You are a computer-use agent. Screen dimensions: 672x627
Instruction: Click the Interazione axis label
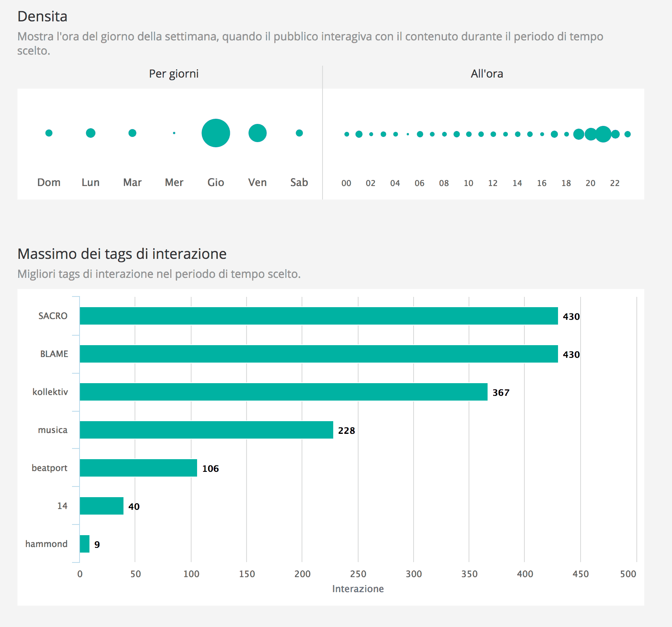[x=357, y=589]
